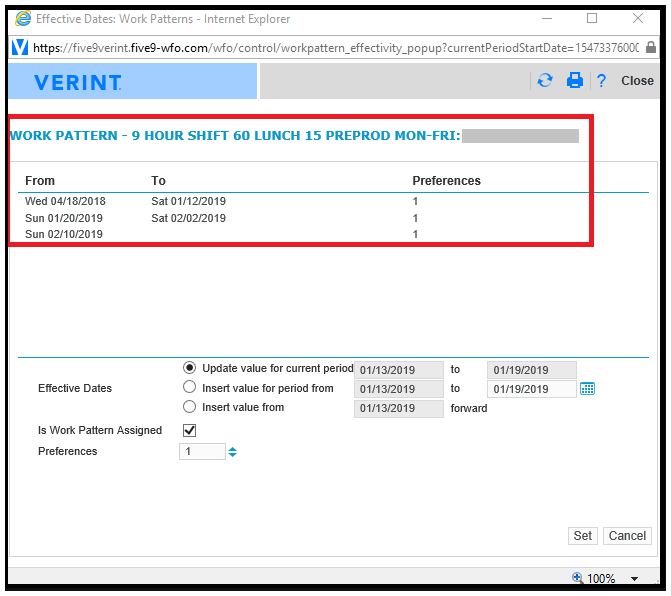Click the Cancel button
Image resolution: width=671 pixels, height=596 pixels.
pos(627,536)
